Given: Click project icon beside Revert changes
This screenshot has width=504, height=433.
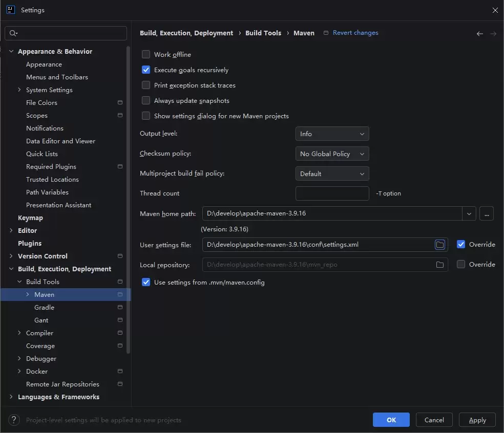Looking at the screenshot, I should point(326,33).
